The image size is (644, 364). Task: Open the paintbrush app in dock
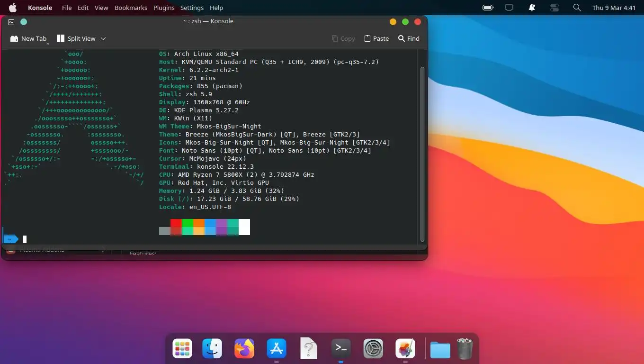405,349
